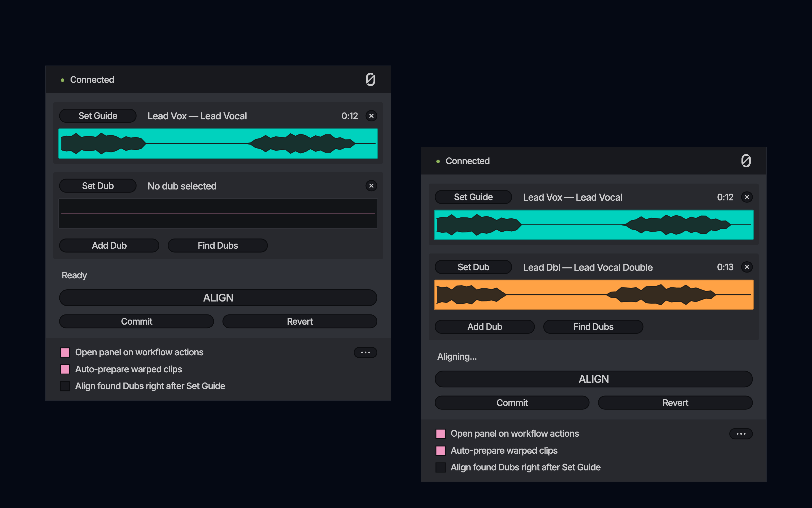Click the 'Aligning...' status text

[457, 357]
